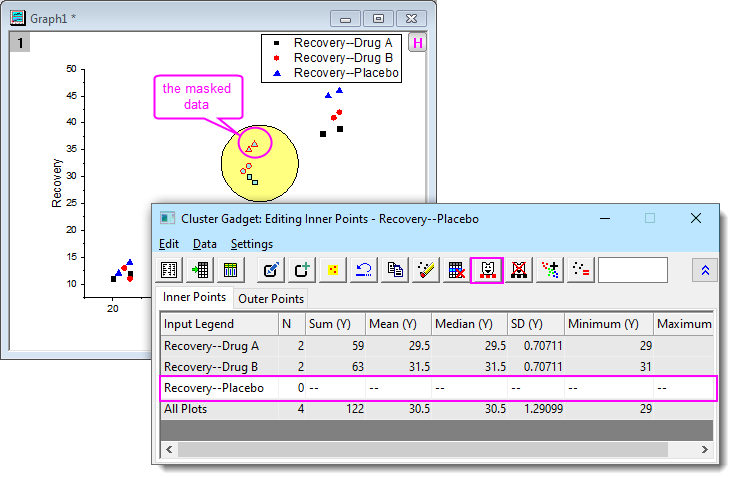Click the pink H button on graph

pyautogui.click(x=417, y=43)
